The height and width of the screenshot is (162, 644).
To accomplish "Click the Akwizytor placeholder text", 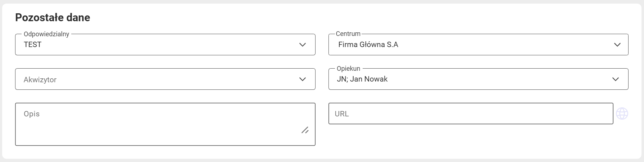I will pos(40,80).
